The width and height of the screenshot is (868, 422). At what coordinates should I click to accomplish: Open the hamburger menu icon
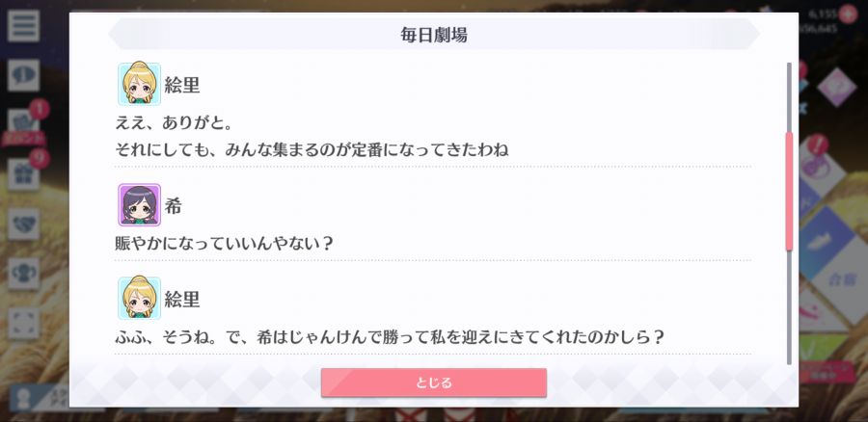(23, 25)
